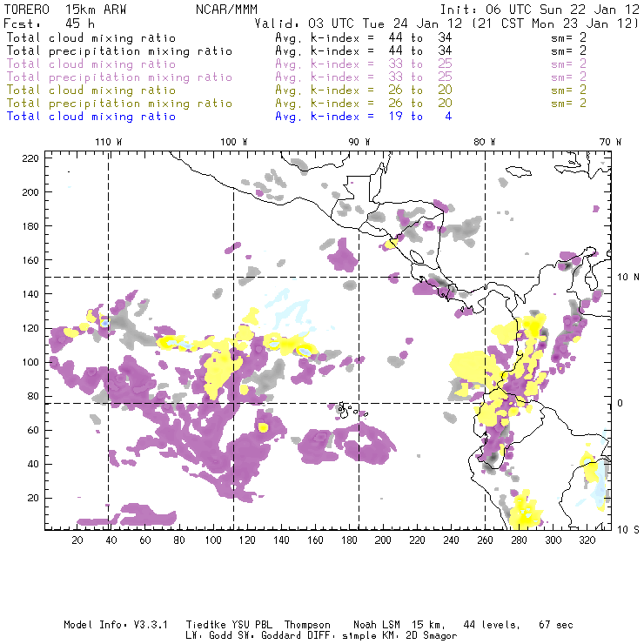Click the '67 sec' time step text

(x=556, y=625)
